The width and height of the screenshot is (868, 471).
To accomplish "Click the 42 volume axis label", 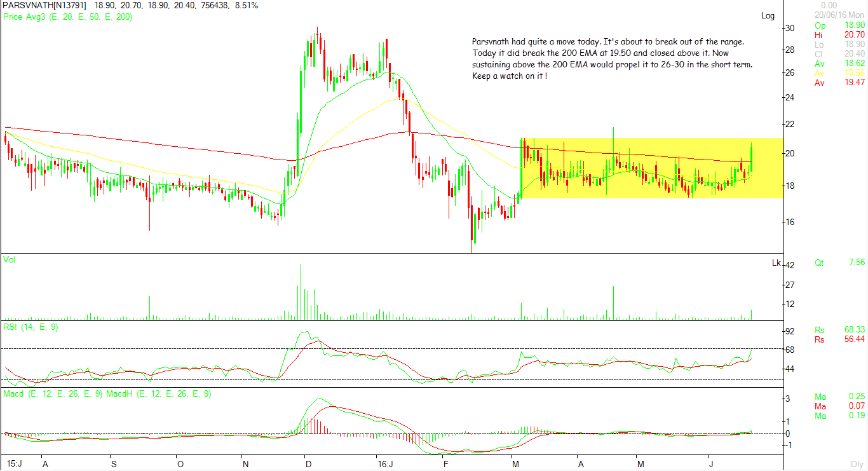I will (790, 265).
